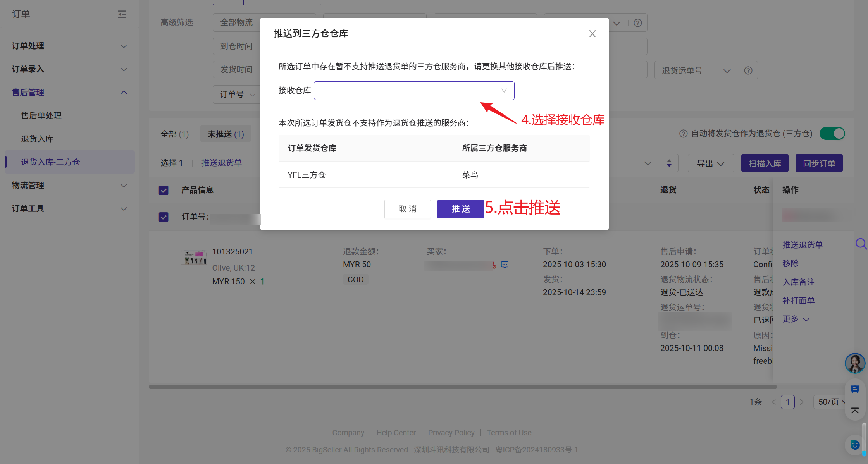
Task: Open the 接收仓库 dropdown
Action: coord(414,91)
